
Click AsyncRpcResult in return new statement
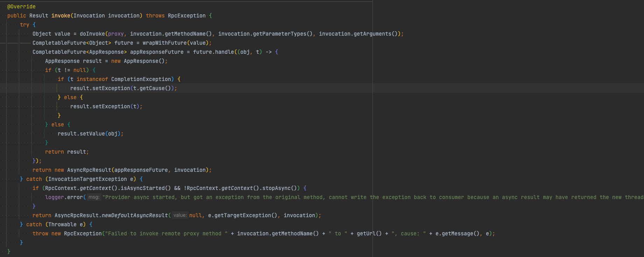click(89, 170)
